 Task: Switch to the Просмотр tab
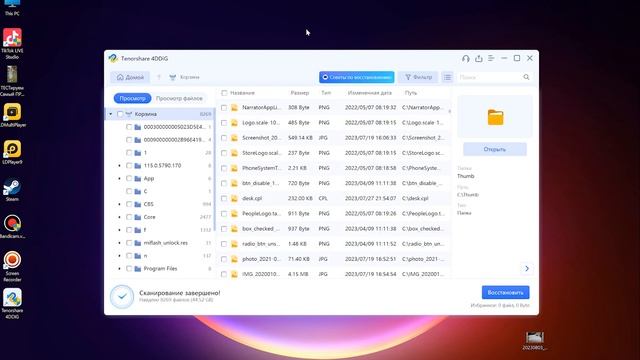tap(132, 98)
